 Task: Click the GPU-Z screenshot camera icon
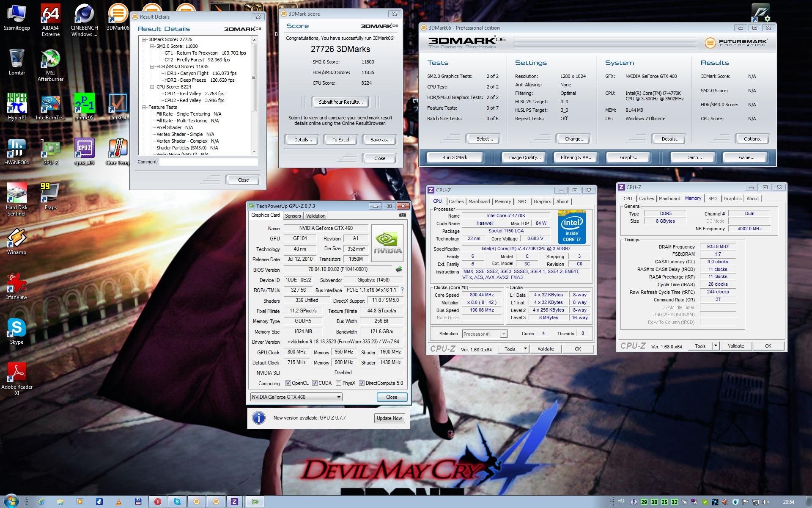coord(403,215)
